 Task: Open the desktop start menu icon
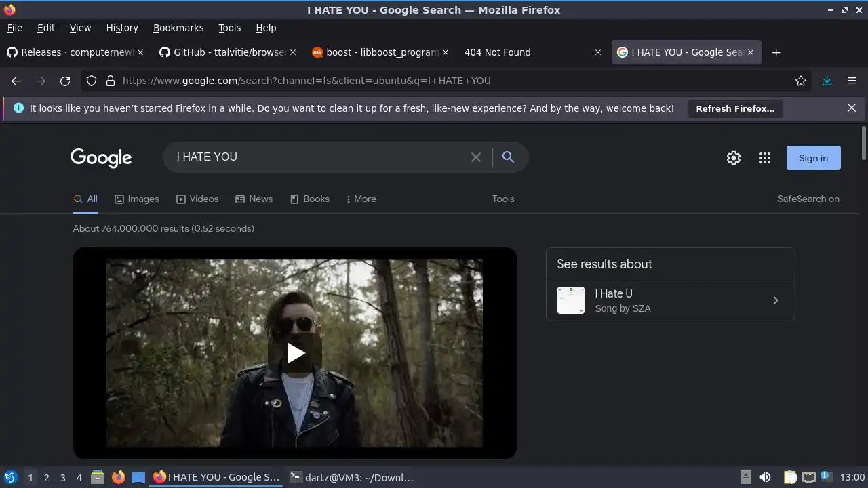click(x=11, y=477)
